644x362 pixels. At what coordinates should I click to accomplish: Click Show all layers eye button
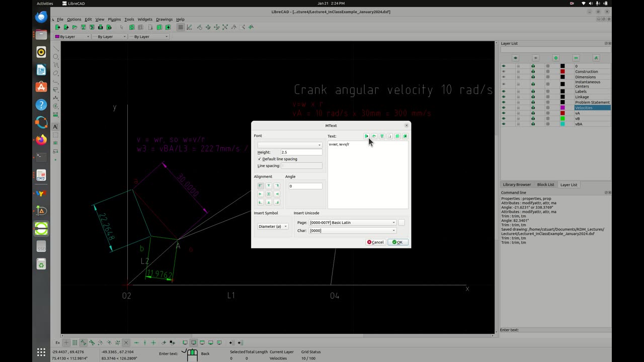(515, 58)
